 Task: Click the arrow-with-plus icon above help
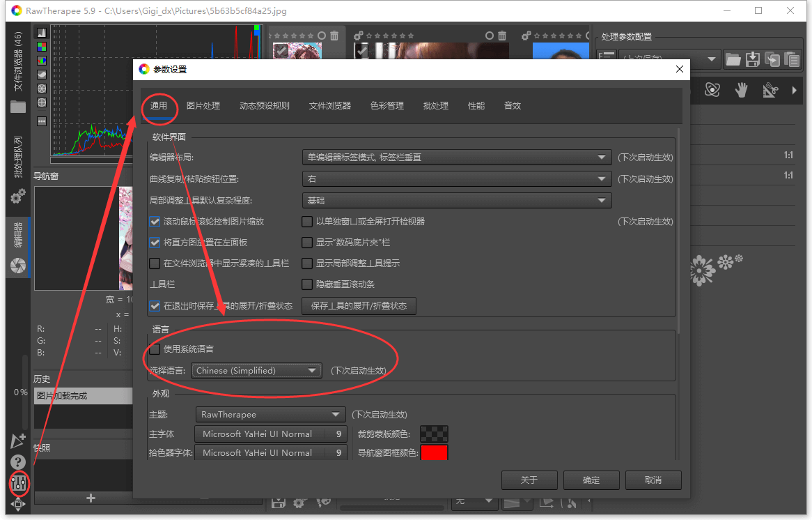point(18,440)
